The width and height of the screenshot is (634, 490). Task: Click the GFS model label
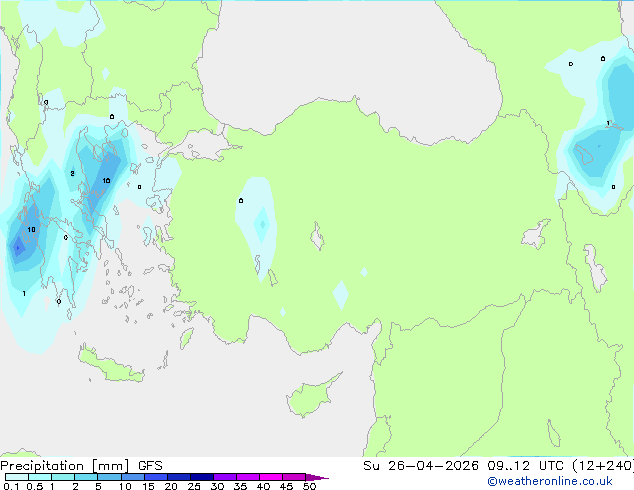[150, 465]
